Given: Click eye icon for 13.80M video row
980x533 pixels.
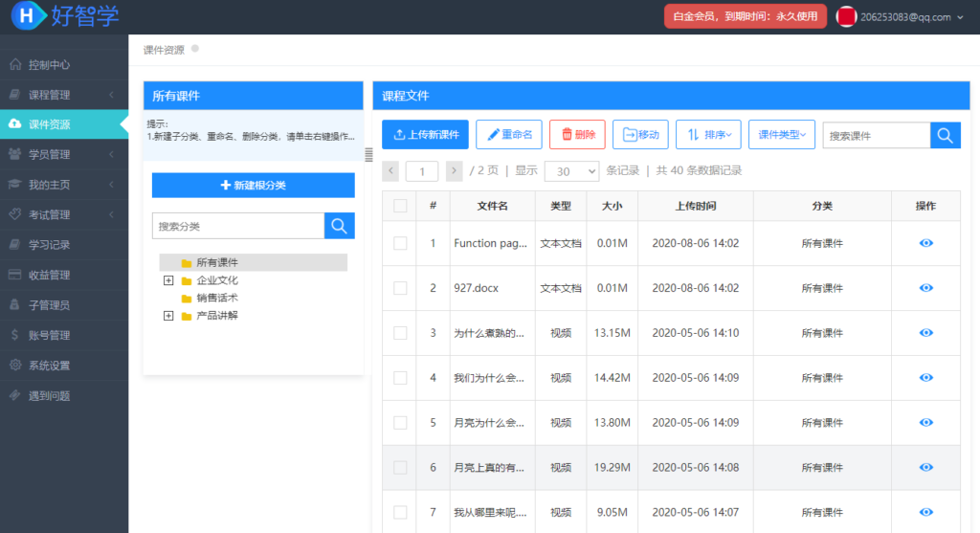Looking at the screenshot, I should pyautogui.click(x=926, y=422).
